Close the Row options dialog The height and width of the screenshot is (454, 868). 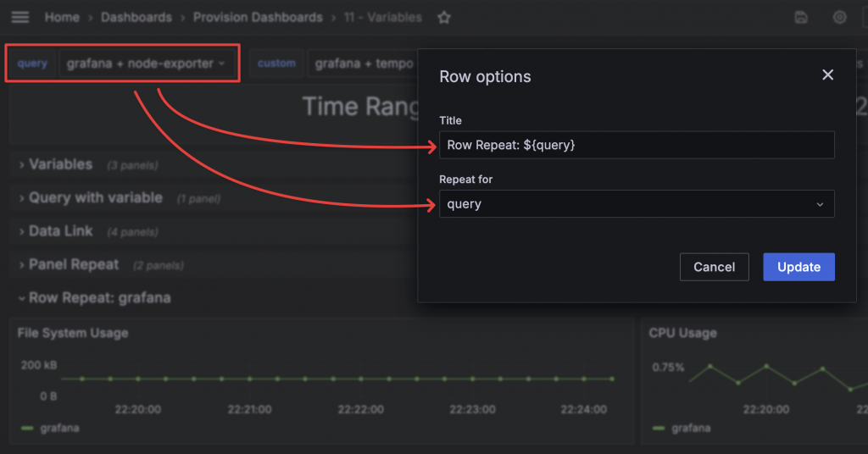[827, 75]
